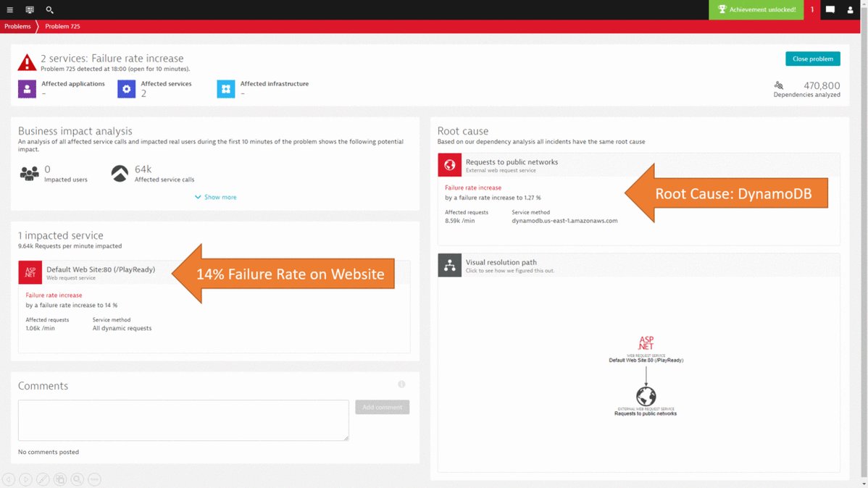
Task: Click the impacted users people icon
Action: 29,173
